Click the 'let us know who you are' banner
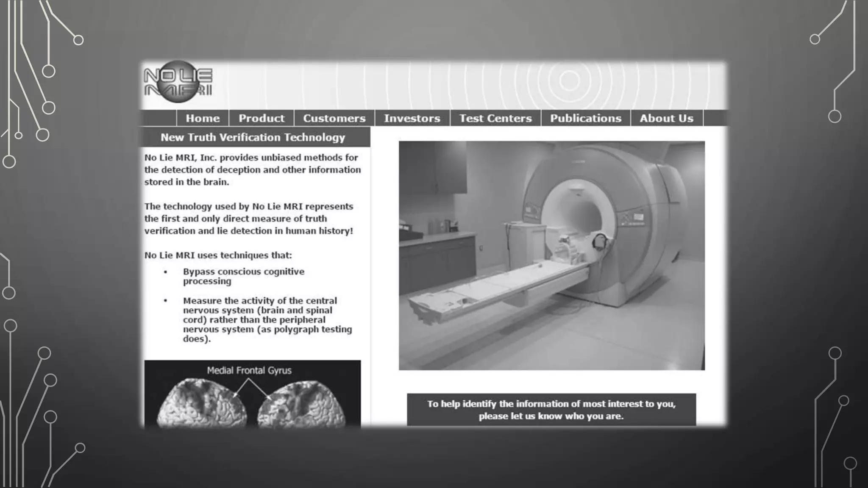Screen dimensions: 868x488 (x=551, y=410)
